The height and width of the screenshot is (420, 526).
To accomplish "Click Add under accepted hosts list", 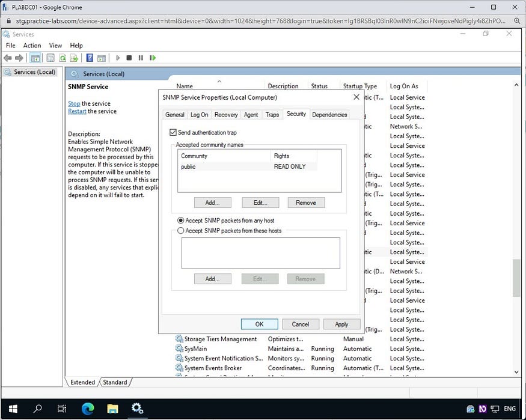I will (212, 279).
